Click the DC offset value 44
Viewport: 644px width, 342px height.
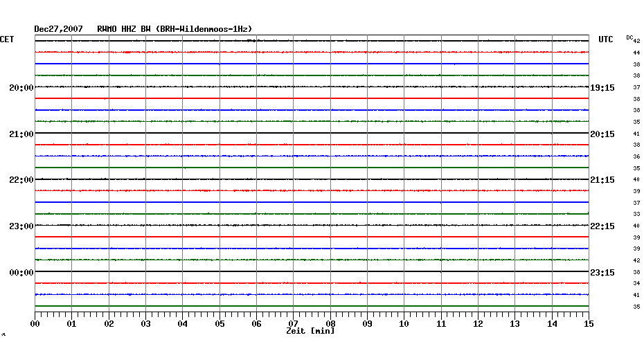click(636, 53)
